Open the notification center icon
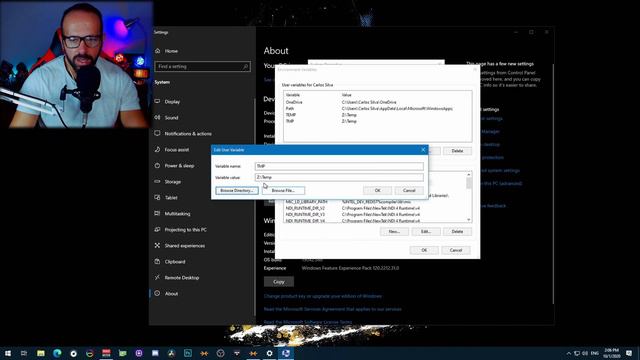The image size is (640, 360). click(629, 353)
